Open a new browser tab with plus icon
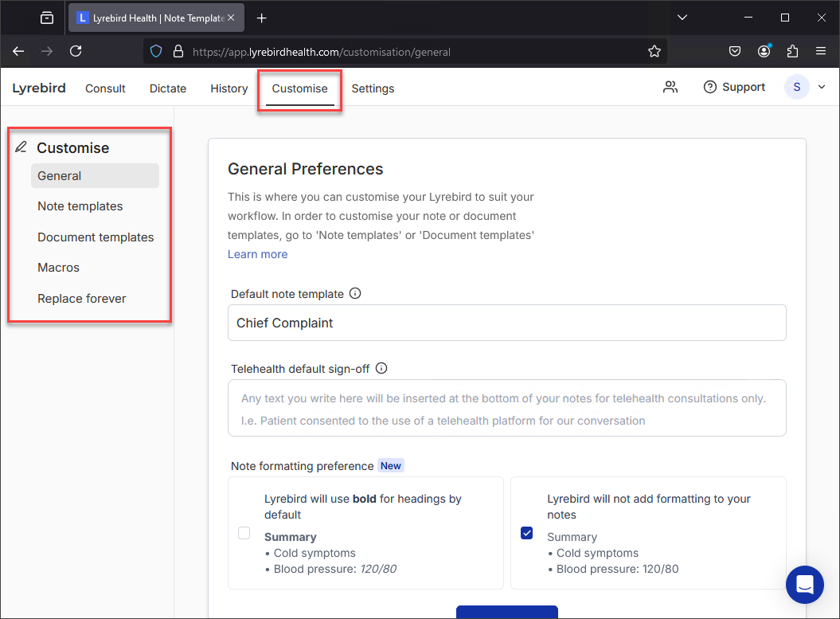 click(261, 18)
